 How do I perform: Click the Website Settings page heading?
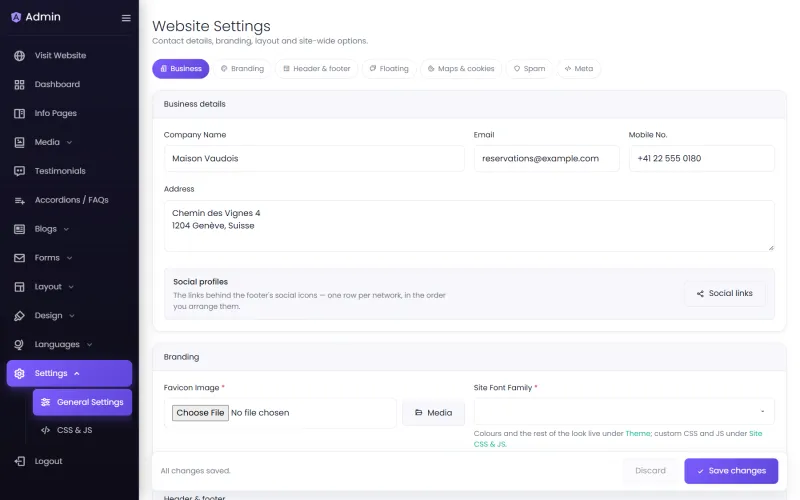tap(211, 26)
